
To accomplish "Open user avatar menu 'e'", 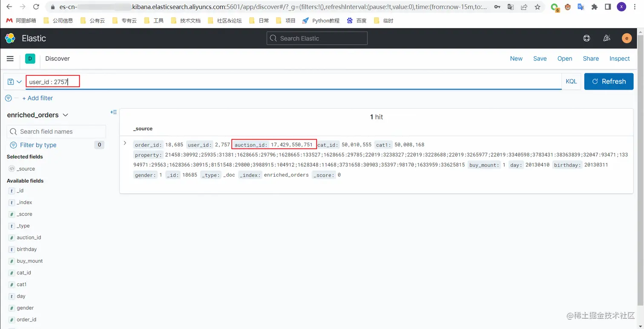I will click(x=627, y=38).
